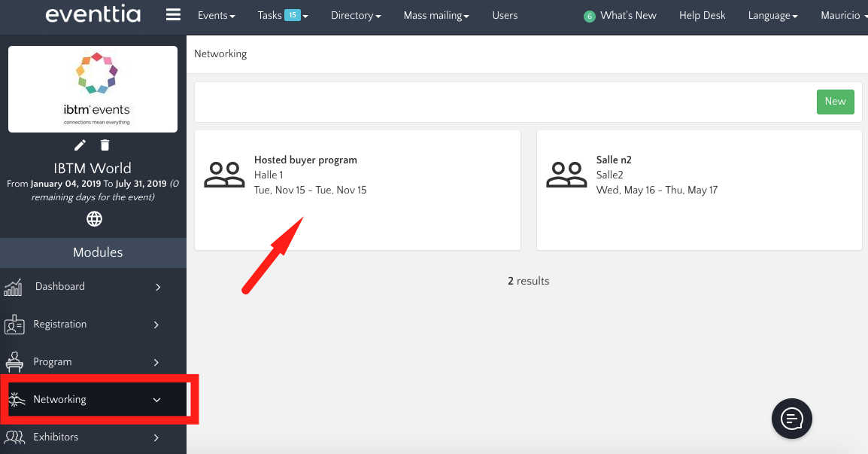Open the globe website icon
Screen dimensions: 868x454
tap(94, 219)
